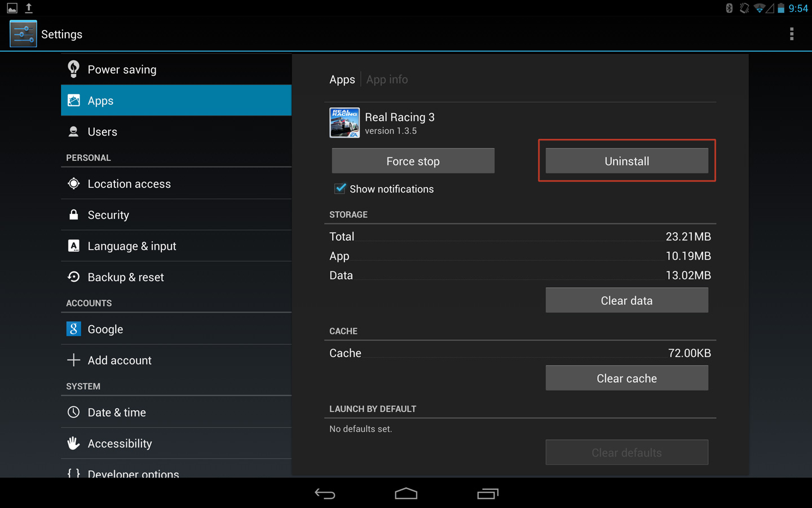Tap the Apps sidebar icon
Image resolution: width=812 pixels, height=508 pixels.
coord(73,100)
